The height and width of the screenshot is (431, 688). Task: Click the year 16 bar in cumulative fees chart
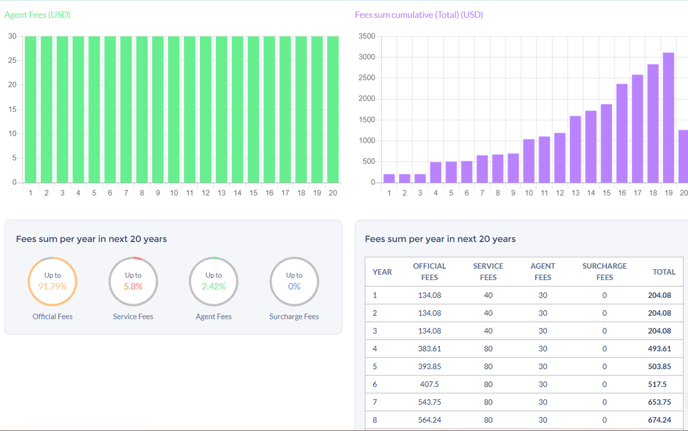(622, 133)
